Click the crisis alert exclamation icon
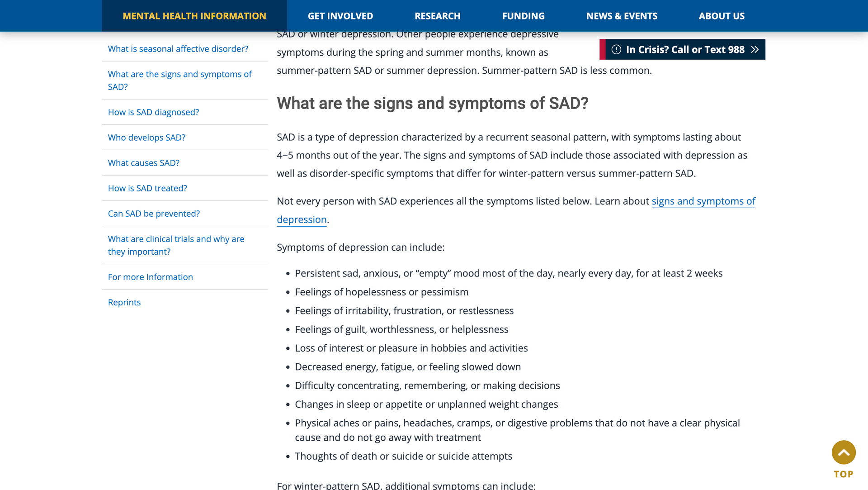This screenshot has width=868, height=490. 616,50
